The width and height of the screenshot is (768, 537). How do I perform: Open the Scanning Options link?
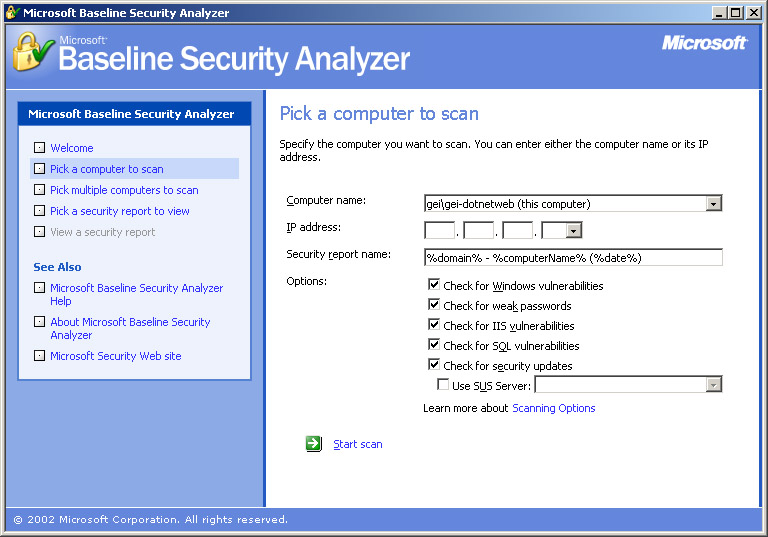coord(553,408)
